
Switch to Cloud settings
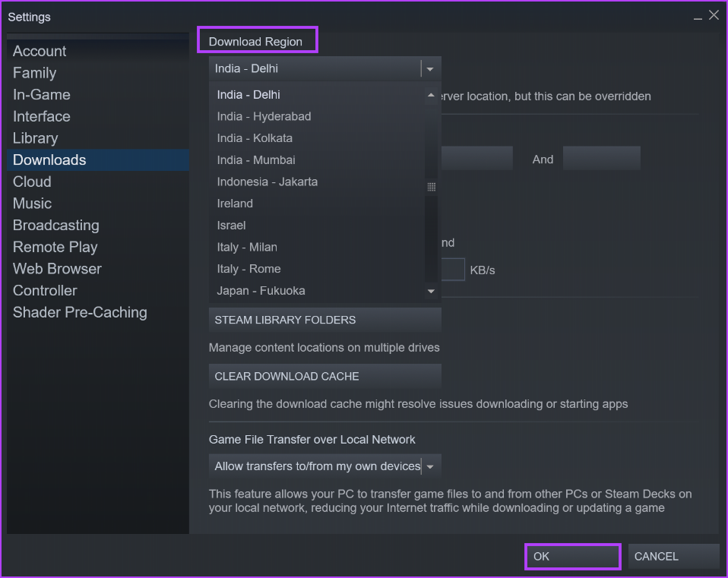click(32, 182)
